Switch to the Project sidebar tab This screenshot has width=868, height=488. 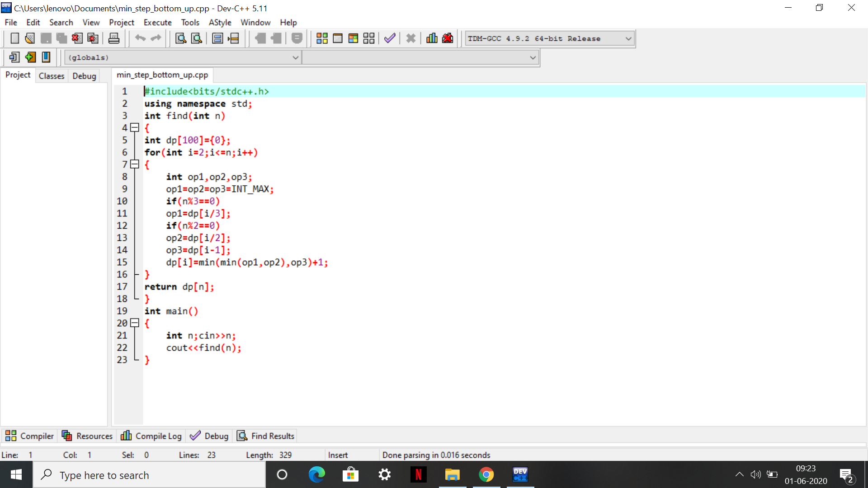[x=18, y=75]
